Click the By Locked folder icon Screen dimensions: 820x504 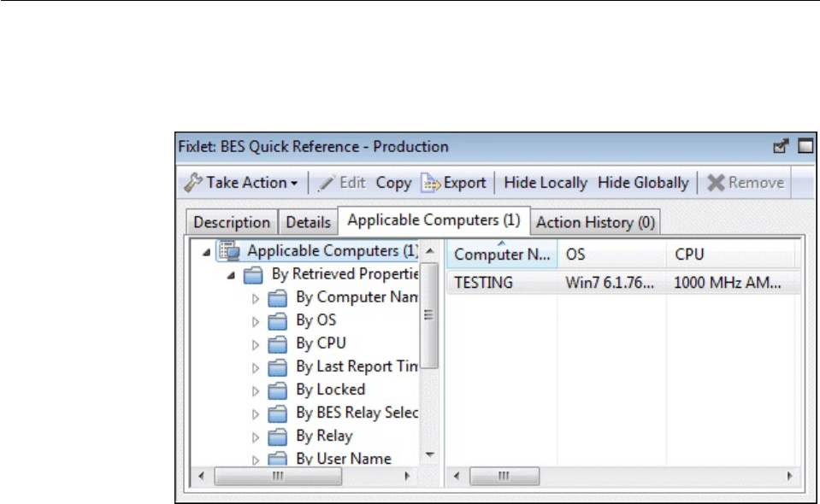pyautogui.click(x=278, y=390)
